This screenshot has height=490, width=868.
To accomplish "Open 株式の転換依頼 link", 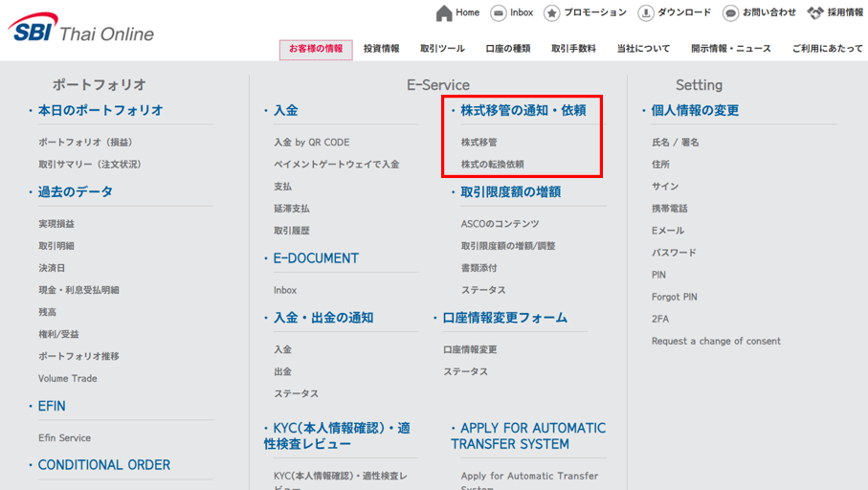I will 493,165.
